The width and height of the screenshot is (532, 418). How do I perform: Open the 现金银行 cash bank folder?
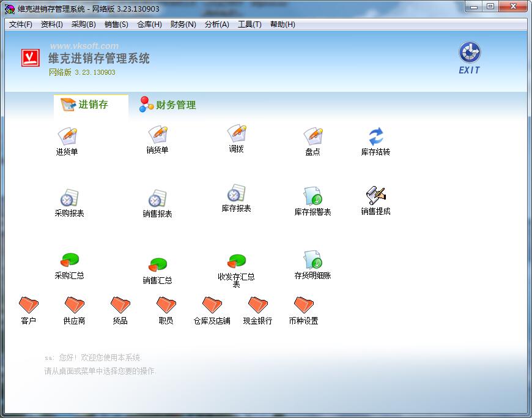(x=257, y=311)
